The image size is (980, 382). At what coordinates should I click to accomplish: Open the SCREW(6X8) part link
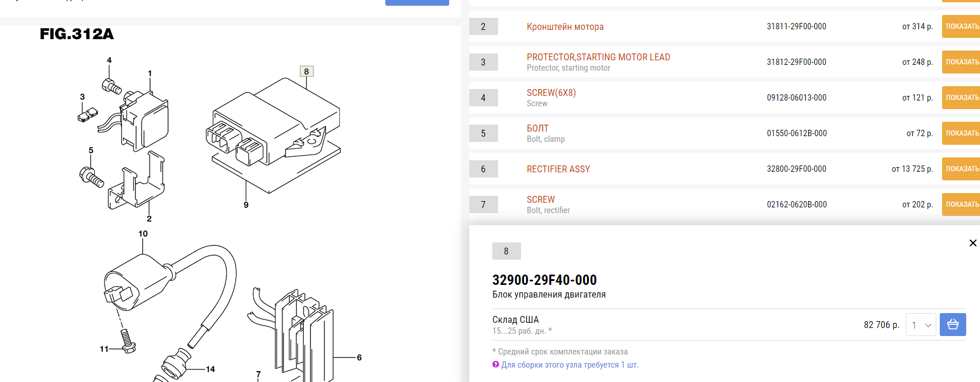click(551, 92)
